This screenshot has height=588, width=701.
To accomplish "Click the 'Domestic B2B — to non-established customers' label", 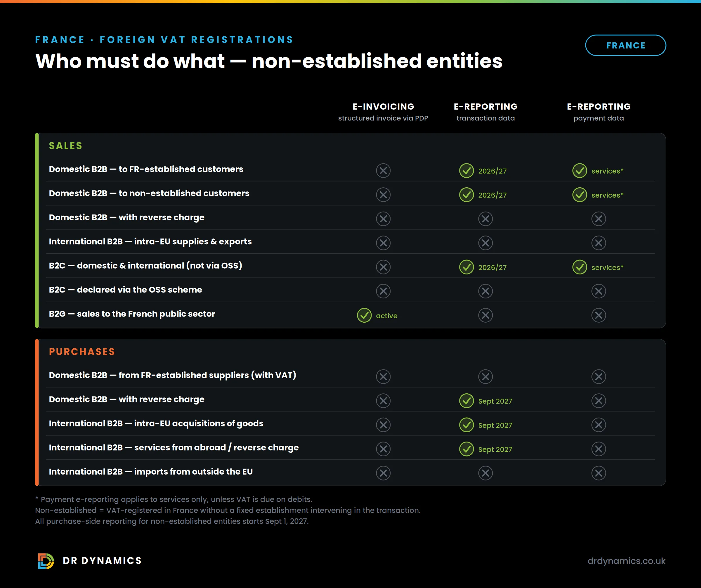I will click(149, 193).
